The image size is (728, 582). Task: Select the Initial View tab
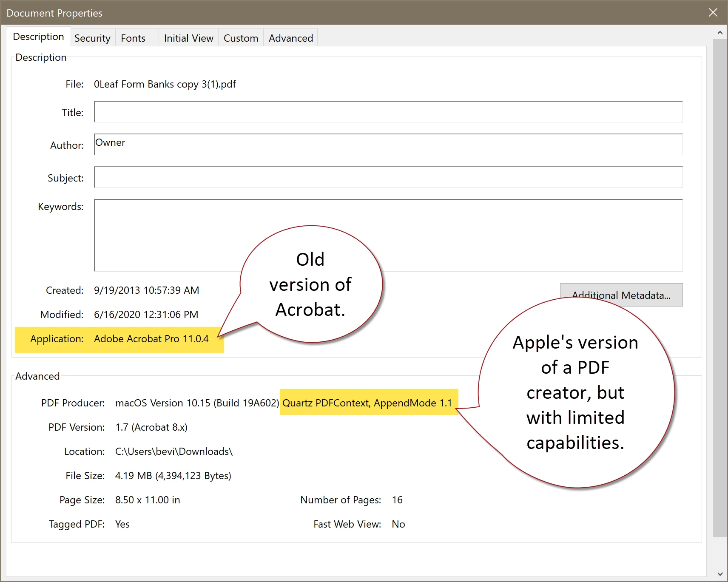[x=188, y=38]
